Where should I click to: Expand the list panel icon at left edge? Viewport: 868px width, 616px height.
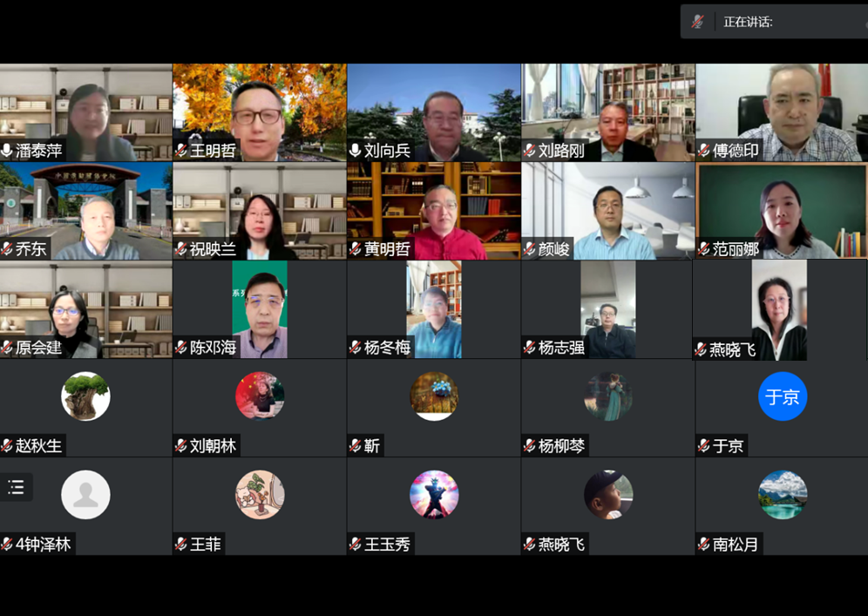[16, 487]
